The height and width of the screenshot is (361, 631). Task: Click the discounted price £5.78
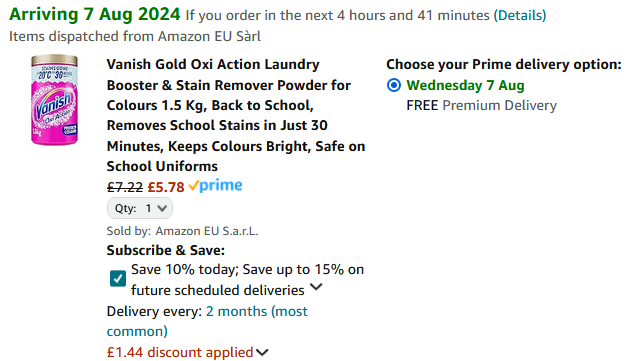click(166, 187)
